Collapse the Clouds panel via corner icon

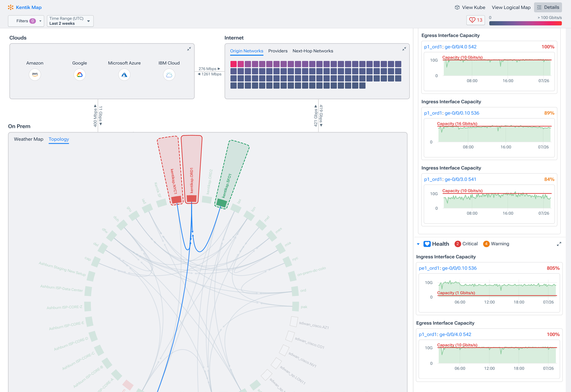click(x=189, y=49)
